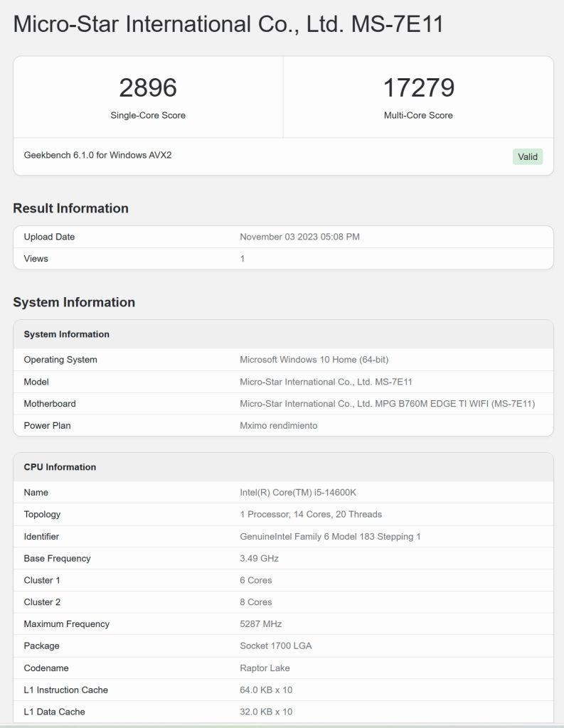Click the Codename value Raptor Lake
This screenshot has width=564, height=728.
[x=265, y=668]
